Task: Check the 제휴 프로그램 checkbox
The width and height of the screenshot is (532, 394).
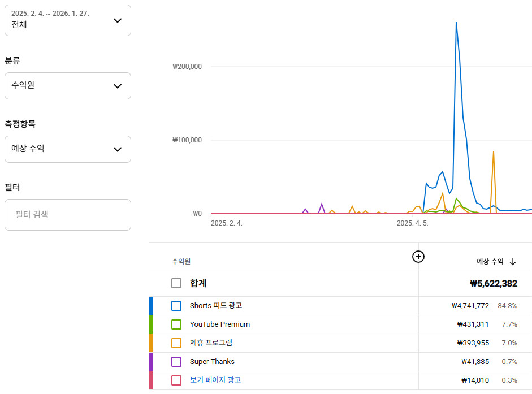Action: 176,343
